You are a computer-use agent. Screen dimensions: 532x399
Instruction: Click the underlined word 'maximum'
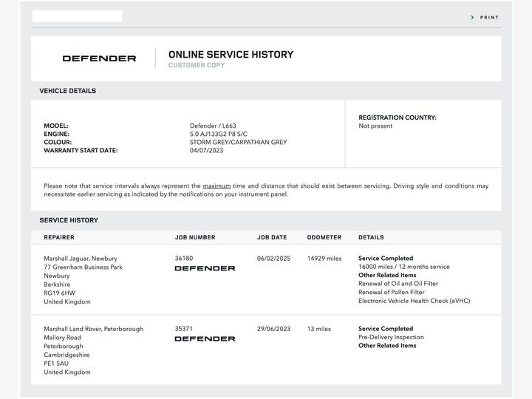click(216, 186)
